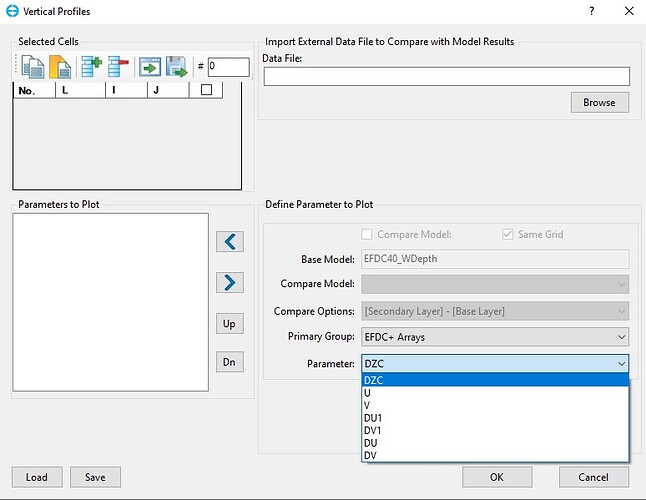Toggle the checkbox in Selected Cells header
Viewport: 646px width, 500px height.
point(206,90)
